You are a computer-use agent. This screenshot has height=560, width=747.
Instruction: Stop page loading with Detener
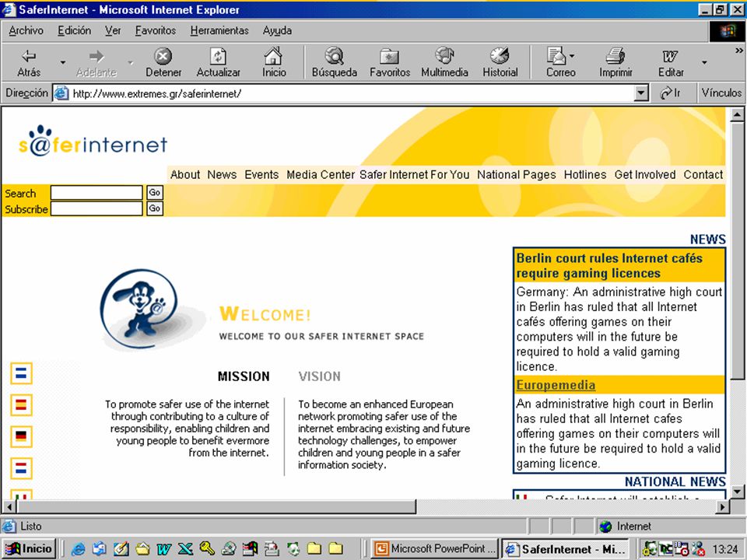click(163, 62)
